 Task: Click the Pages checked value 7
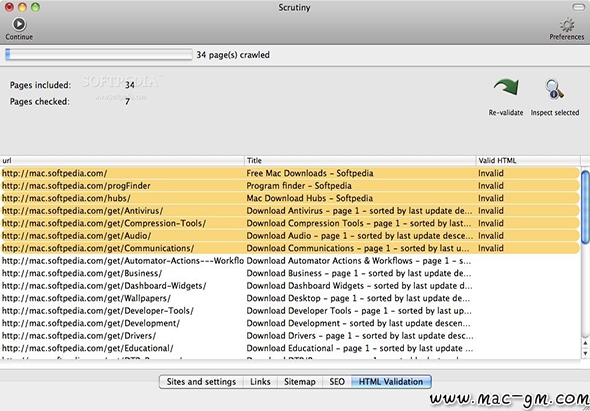point(127,102)
